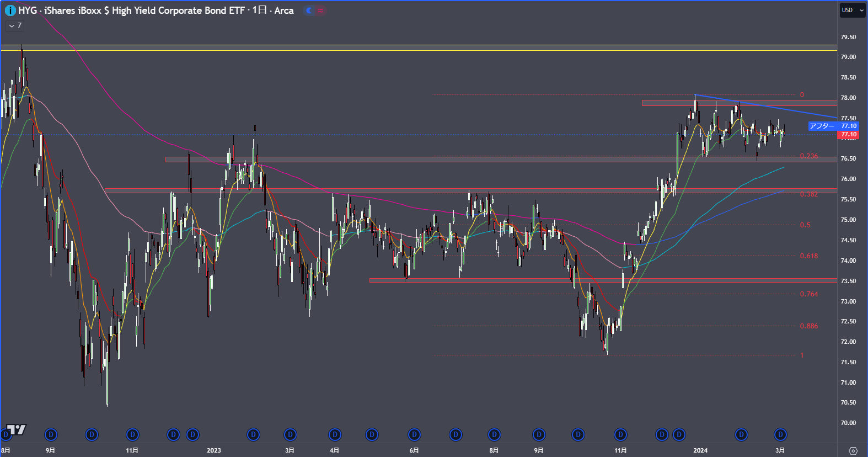Viewport: 868px width, 457px height.
Task: Open chart settings gear on the time axis
Action: pyautogui.click(x=853, y=450)
